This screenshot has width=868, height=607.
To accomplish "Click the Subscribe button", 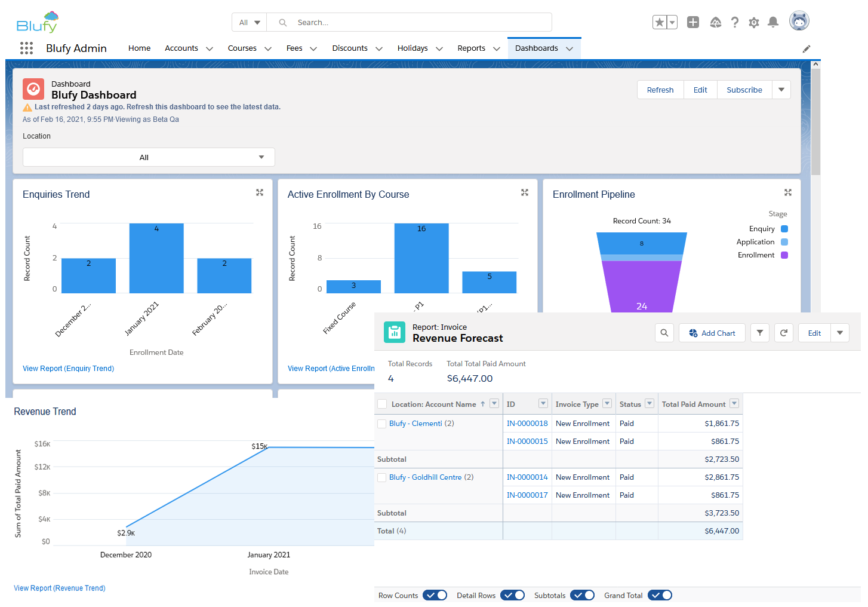I will pyautogui.click(x=744, y=90).
